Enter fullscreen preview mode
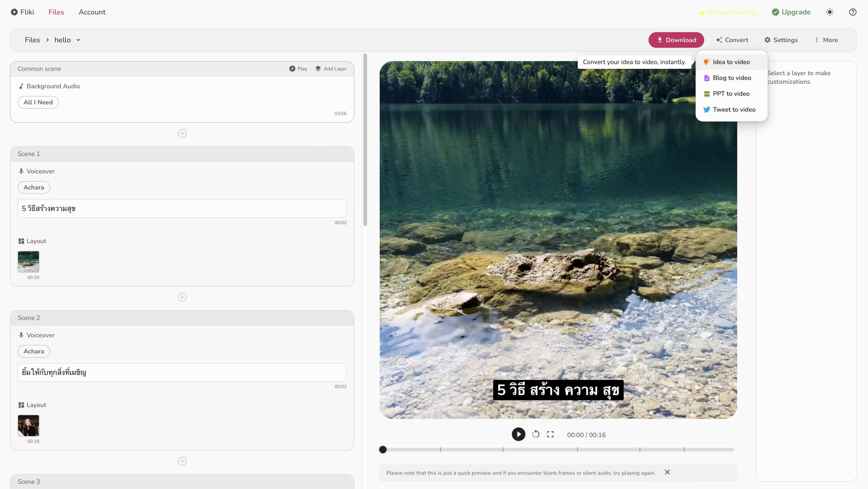The width and height of the screenshot is (868, 489). click(550, 434)
